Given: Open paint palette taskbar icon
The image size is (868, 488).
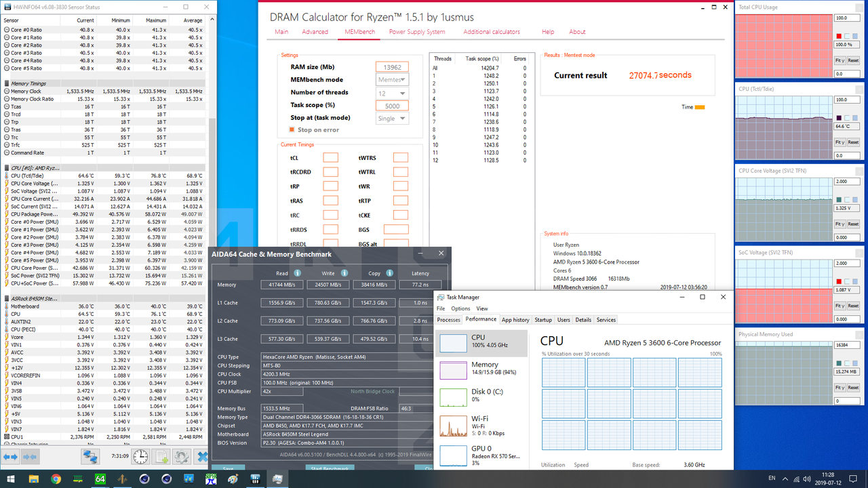Looking at the screenshot, I should coord(233,479).
